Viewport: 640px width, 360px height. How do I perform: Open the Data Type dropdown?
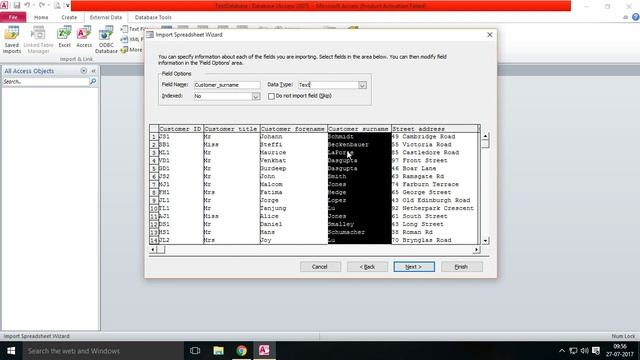(362, 85)
